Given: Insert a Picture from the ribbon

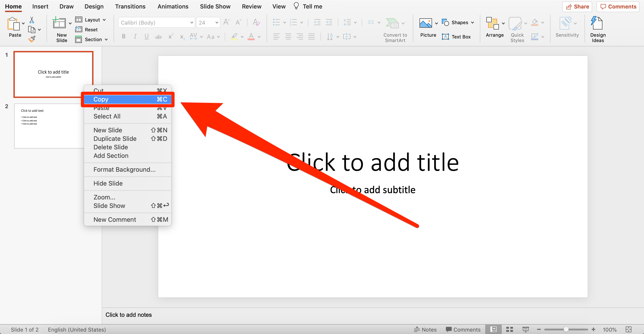Looking at the screenshot, I should click(426, 23).
